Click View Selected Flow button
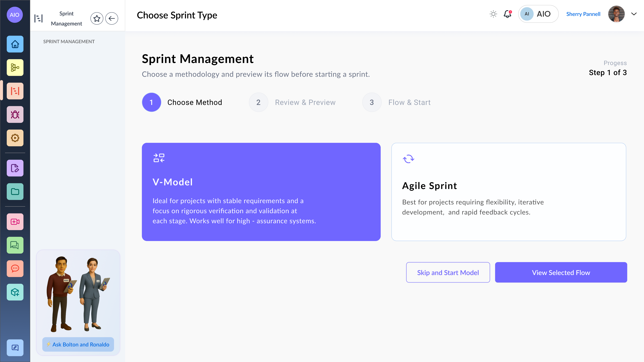This screenshot has height=362, width=644. pyautogui.click(x=561, y=272)
